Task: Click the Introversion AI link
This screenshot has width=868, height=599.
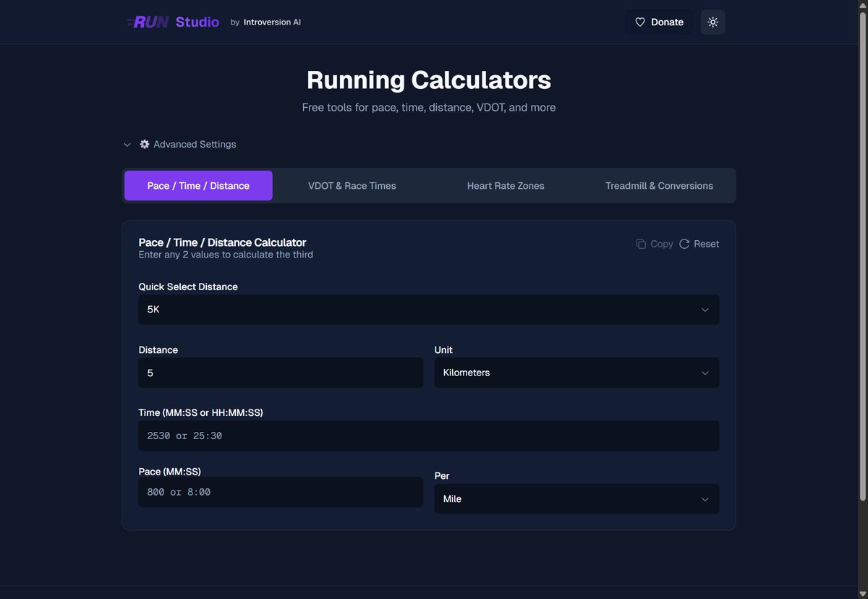Action: (x=272, y=22)
